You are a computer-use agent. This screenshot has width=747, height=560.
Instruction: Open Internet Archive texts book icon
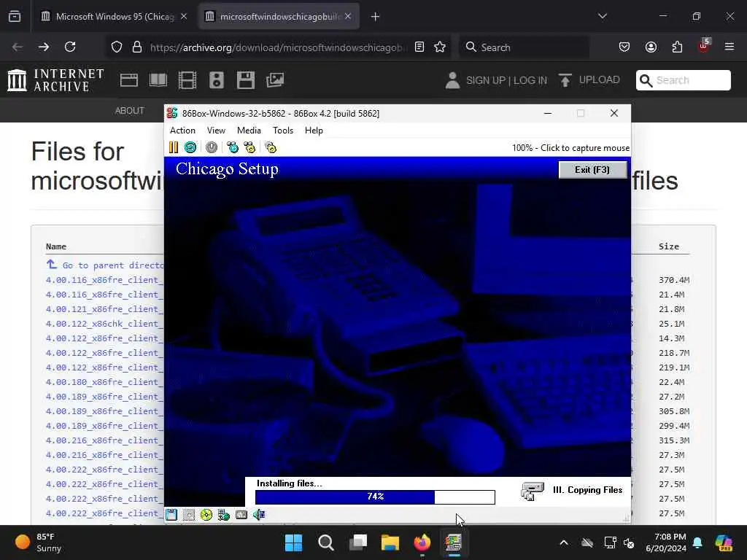158,80
